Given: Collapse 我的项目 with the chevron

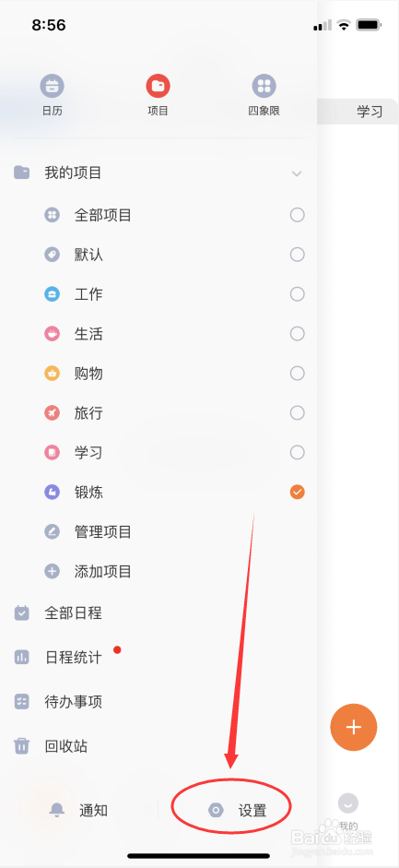Looking at the screenshot, I should [x=297, y=173].
